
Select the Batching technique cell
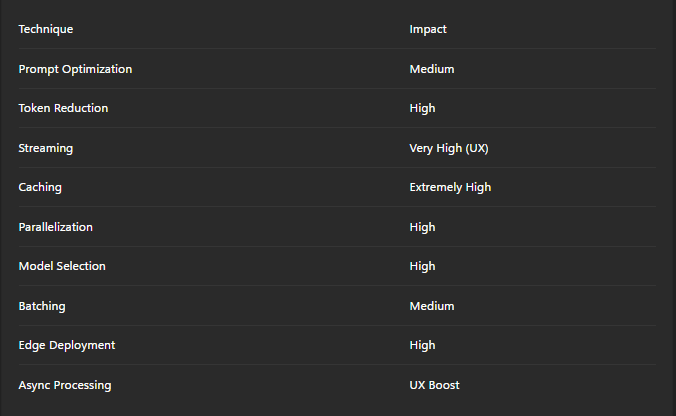click(42, 306)
